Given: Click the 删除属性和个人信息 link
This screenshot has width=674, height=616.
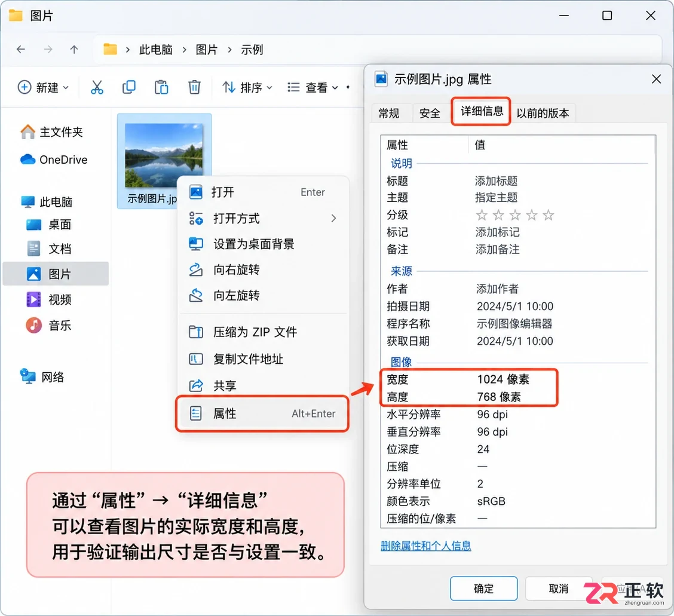Looking at the screenshot, I should [x=425, y=546].
